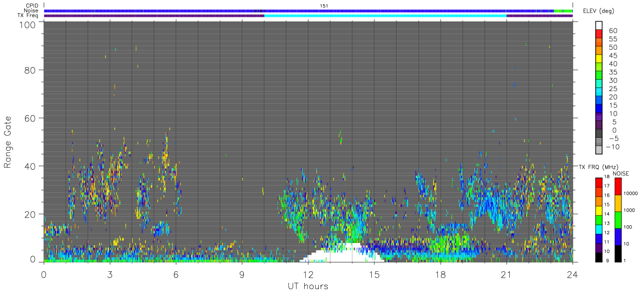644x297 pixels.
Task: Click the 24 tick on UT hours axis
Action: click(x=572, y=274)
